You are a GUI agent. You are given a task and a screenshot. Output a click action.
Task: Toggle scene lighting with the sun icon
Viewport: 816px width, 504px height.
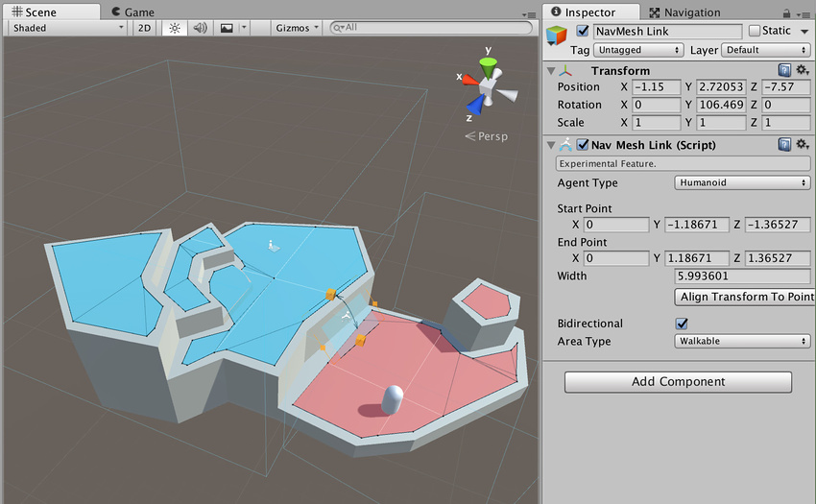[x=174, y=28]
